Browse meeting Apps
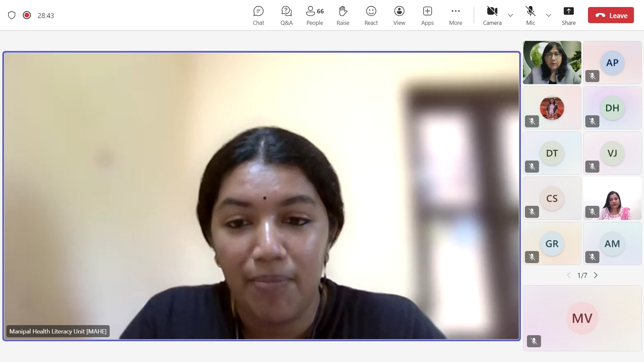The image size is (644, 362). [x=427, y=15]
